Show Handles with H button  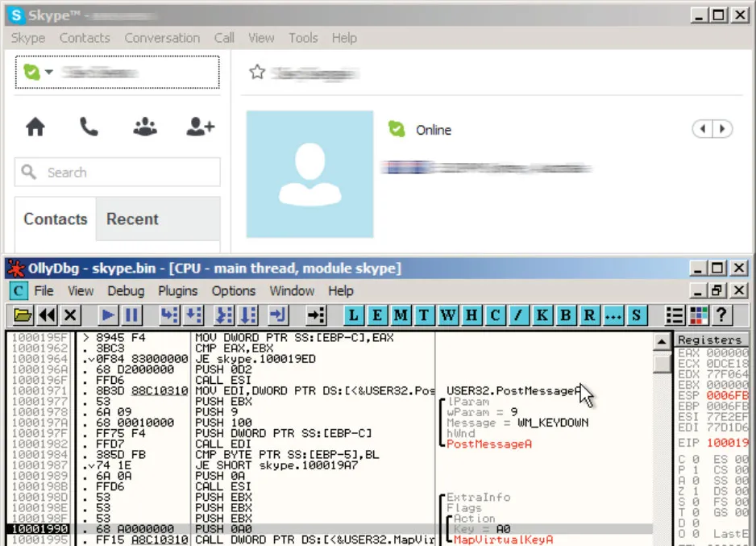(x=471, y=315)
